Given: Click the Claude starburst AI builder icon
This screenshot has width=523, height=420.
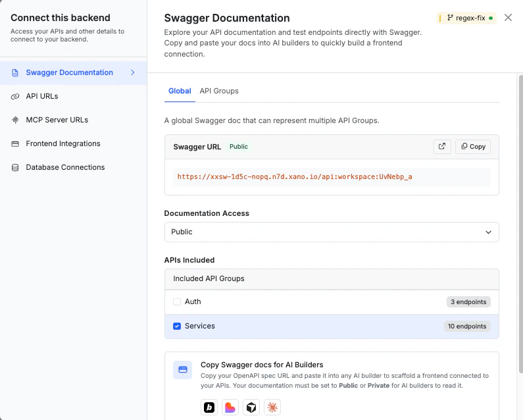Looking at the screenshot, I should [272, 407].
